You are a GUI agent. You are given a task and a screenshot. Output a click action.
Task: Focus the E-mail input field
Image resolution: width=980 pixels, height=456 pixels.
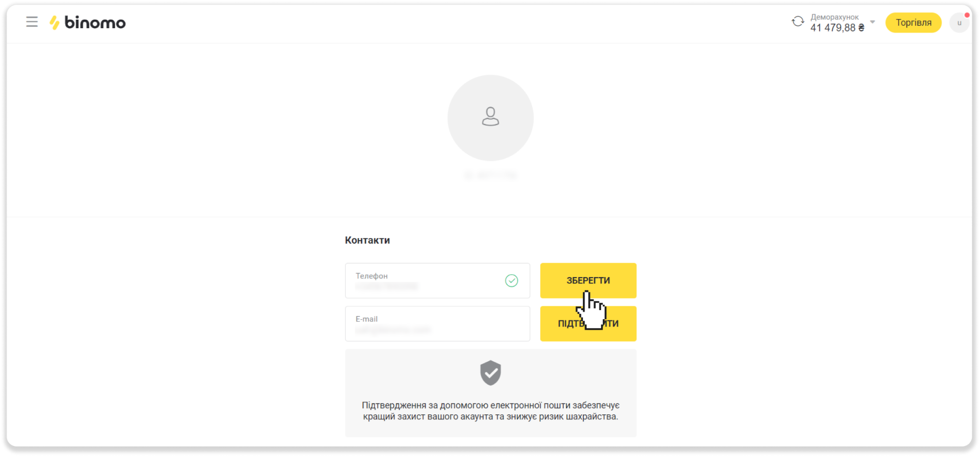click(x=437, y=323)
